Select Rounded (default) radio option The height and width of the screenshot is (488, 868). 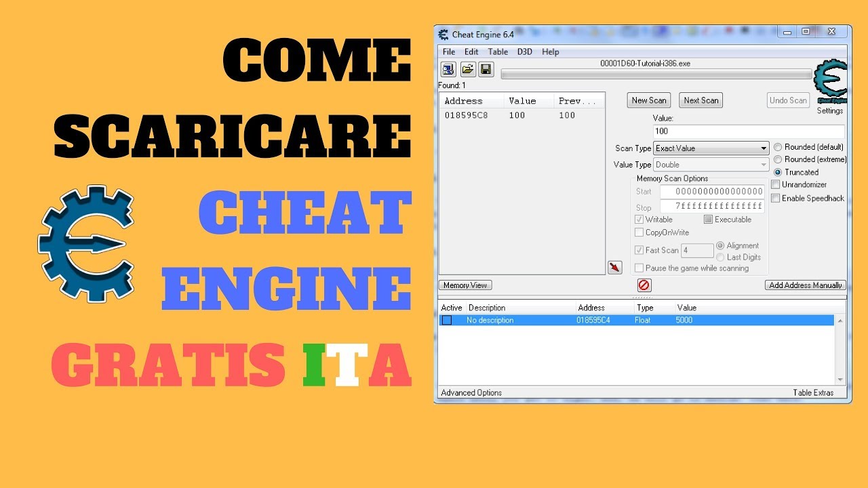tap(778, 147)
